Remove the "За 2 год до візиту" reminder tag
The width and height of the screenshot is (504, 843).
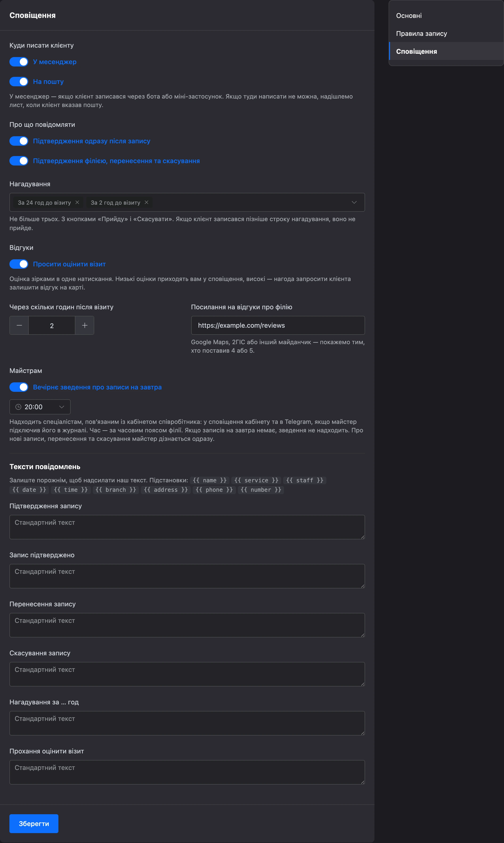click(146, 202)
